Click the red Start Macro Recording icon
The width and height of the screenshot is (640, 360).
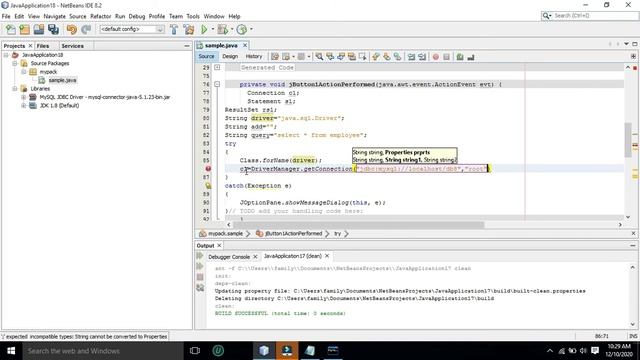[x=436, y=57]
